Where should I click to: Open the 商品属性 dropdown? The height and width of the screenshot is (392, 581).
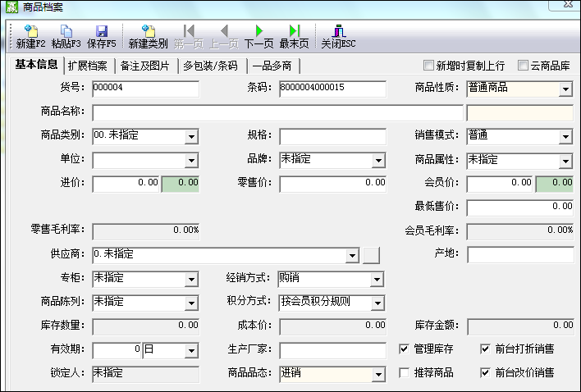(565, 161)
